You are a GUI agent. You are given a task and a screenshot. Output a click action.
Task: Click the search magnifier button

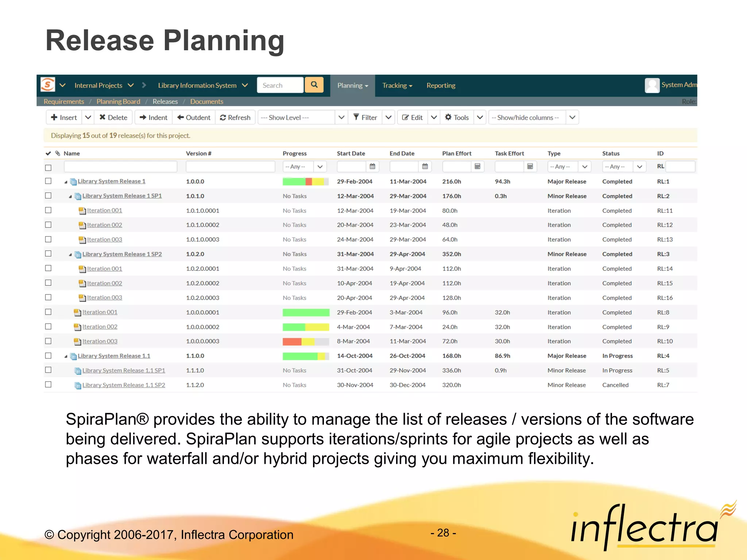314,85
